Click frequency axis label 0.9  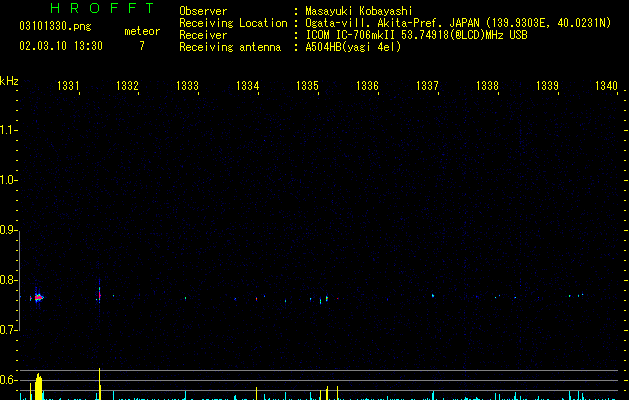coord(8,230)
